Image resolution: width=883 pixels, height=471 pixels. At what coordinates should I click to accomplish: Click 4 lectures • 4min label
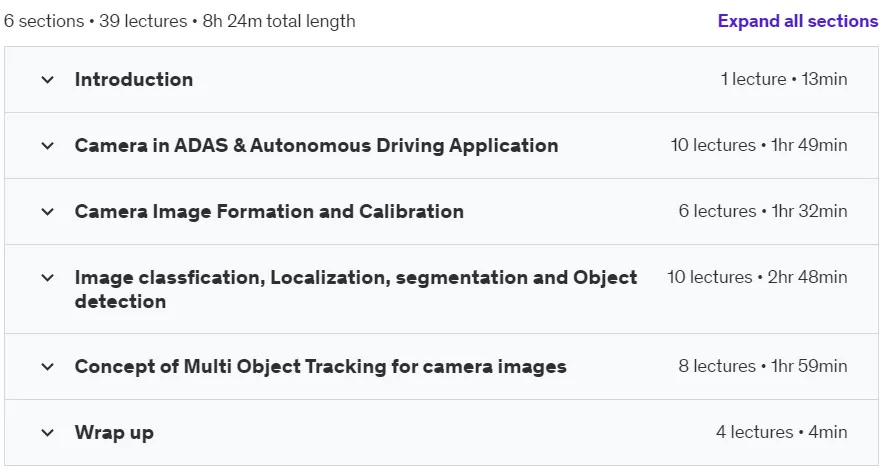pos(782,432)
